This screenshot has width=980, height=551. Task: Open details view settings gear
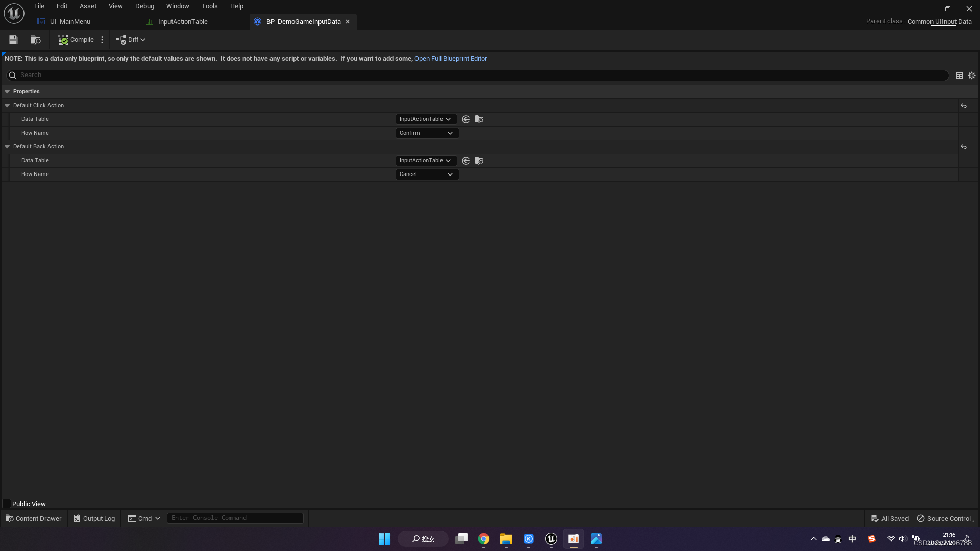click(972, 76)
